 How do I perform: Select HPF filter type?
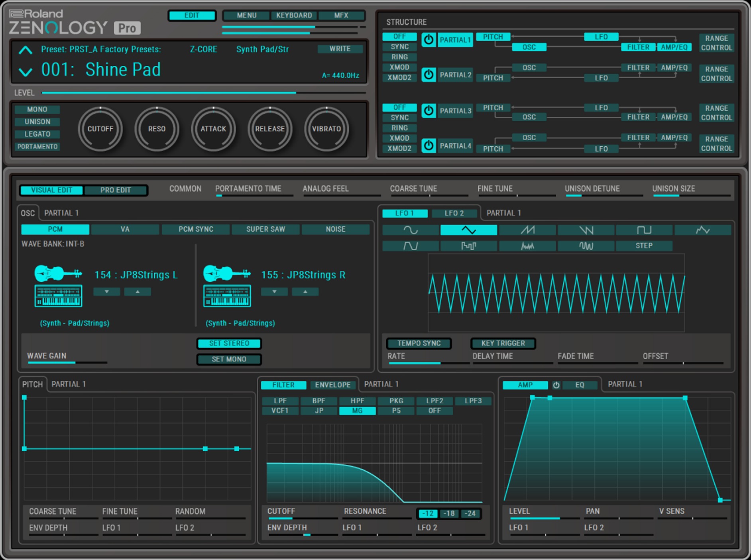click(x=357, y=401)
